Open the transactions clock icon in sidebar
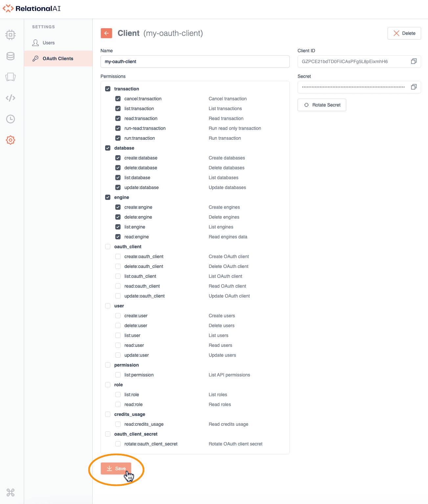 [11, 119]
